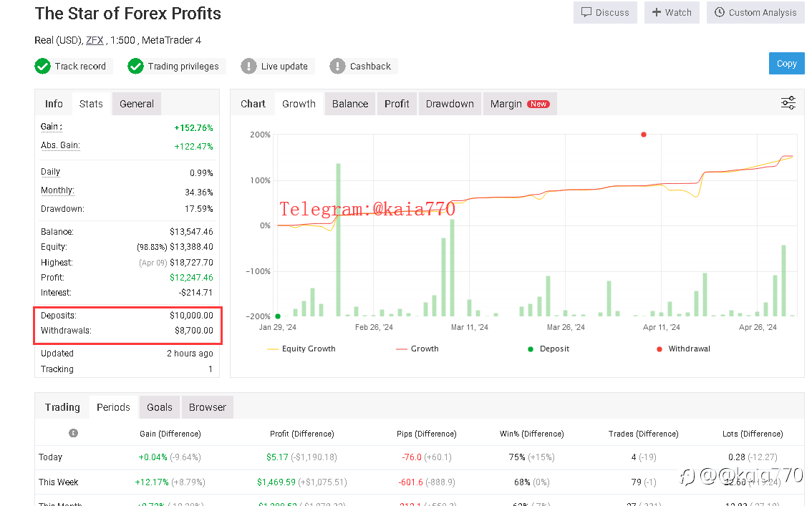Click the Custom Analysis button

coord(755,12)
